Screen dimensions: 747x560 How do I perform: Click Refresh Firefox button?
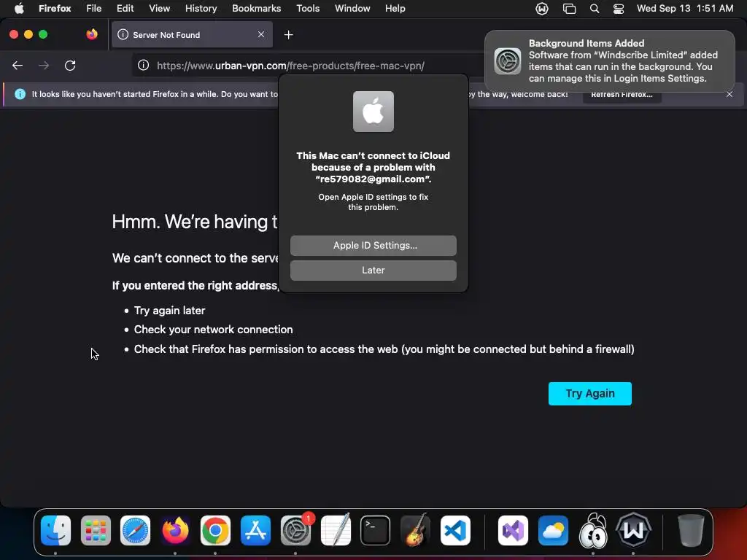click(622, 94)
